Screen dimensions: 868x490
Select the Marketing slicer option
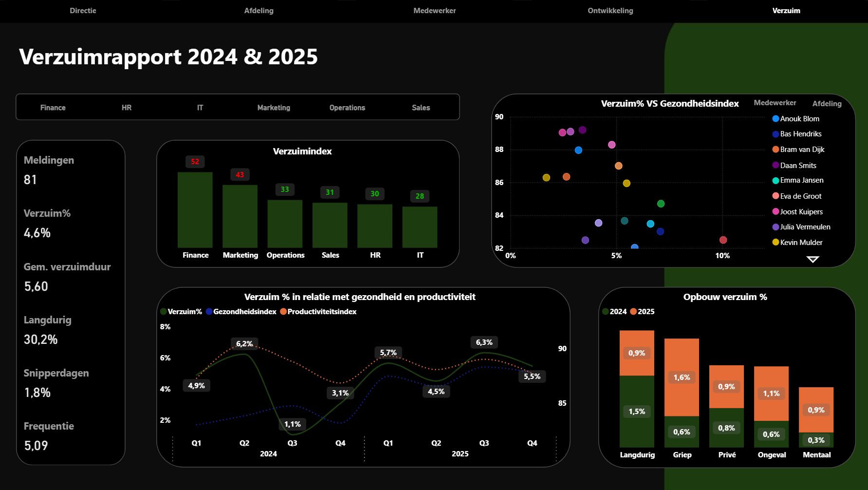click(x=274, y=108)
